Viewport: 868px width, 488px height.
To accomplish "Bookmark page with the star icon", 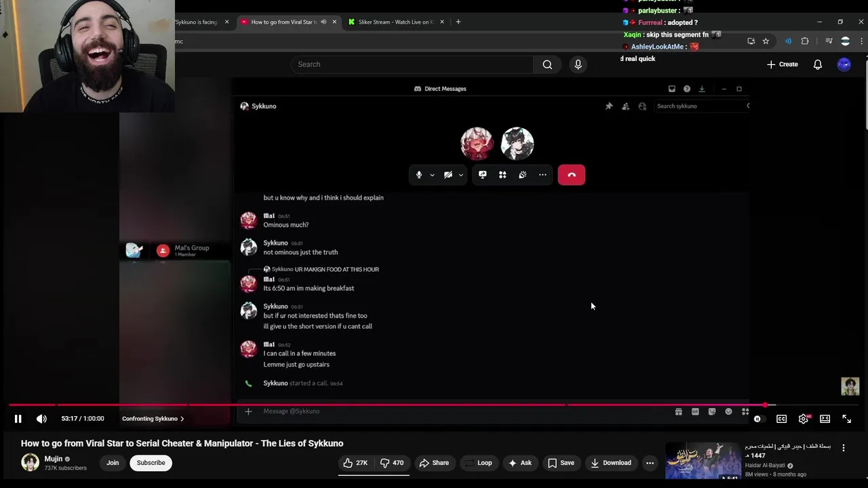I will (766, 41).
